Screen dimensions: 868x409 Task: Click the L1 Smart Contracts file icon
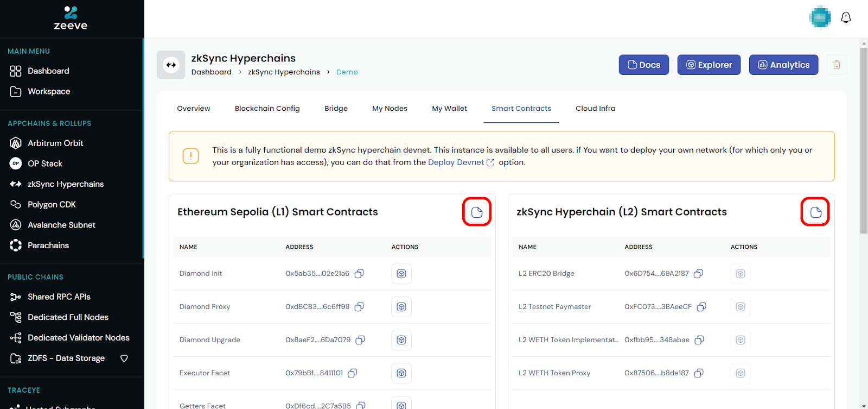coord(477,212)
